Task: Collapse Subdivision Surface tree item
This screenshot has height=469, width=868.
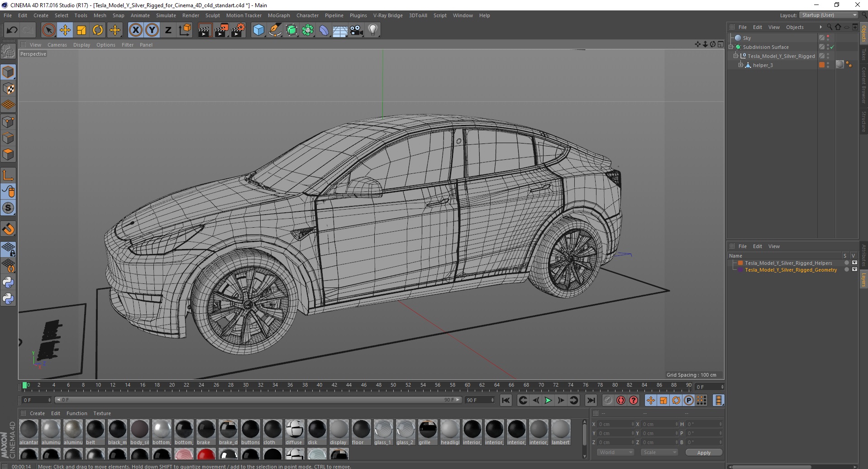Action: tap(731, 47)
